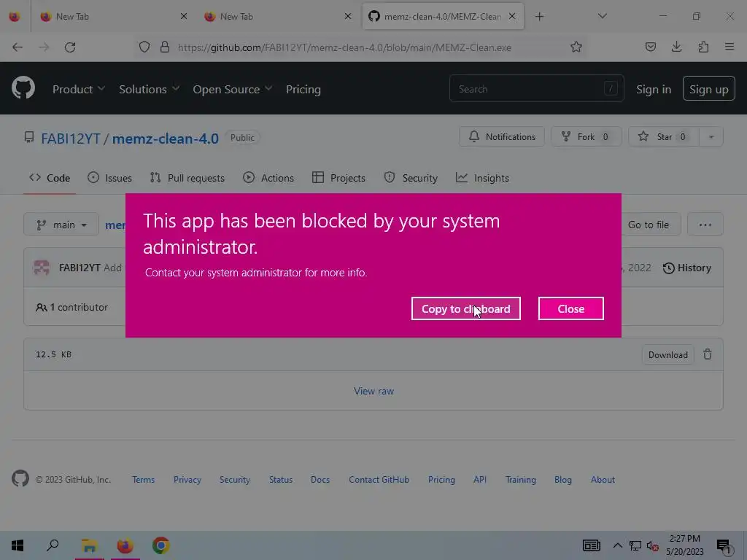List all tabs dropdown arrow
The height and width of the screenshot is (560, 747).
[x=602, y=16]
